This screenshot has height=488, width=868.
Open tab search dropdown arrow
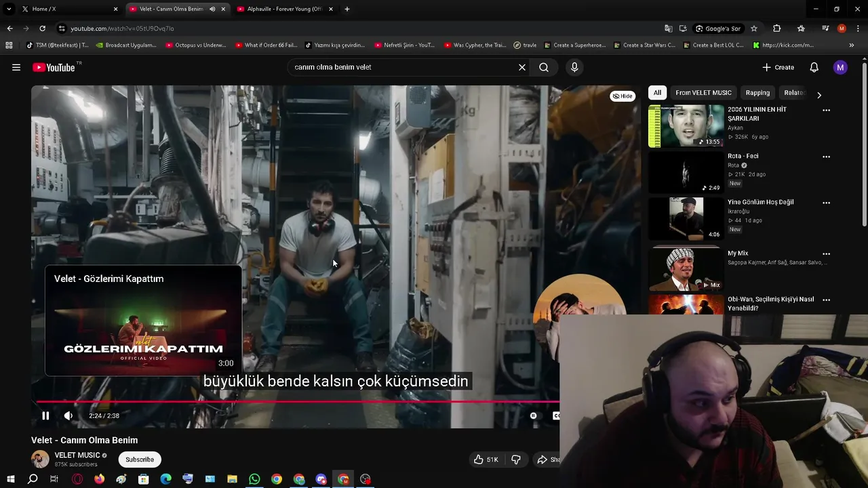pos(9,9)
